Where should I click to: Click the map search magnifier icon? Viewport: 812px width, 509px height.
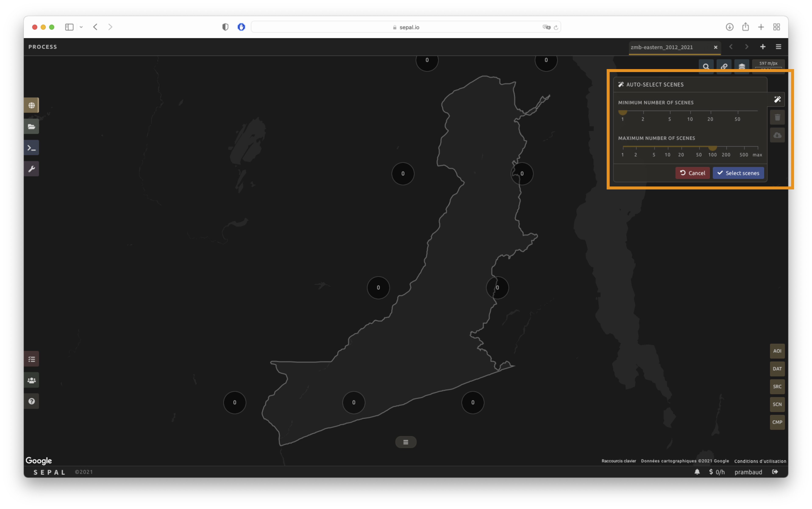[706, 67]
